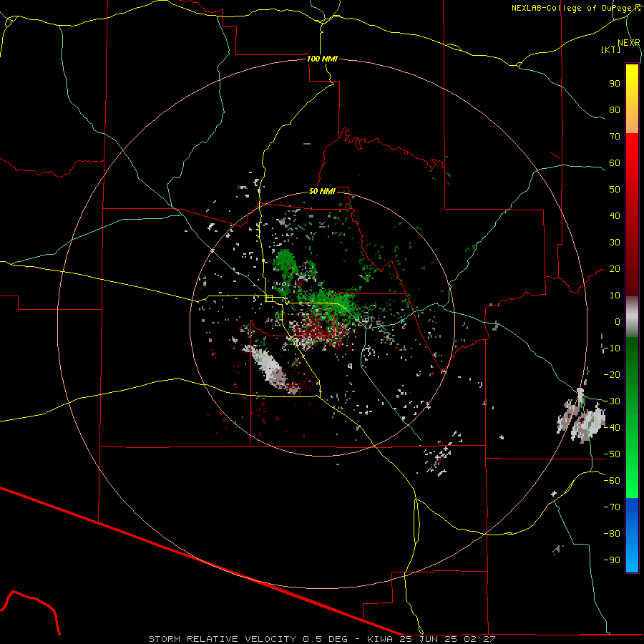Click the 20 value on the velocity scale
Image resolution: width=644 pixels, height=644 pixels.
pos(615,269)
